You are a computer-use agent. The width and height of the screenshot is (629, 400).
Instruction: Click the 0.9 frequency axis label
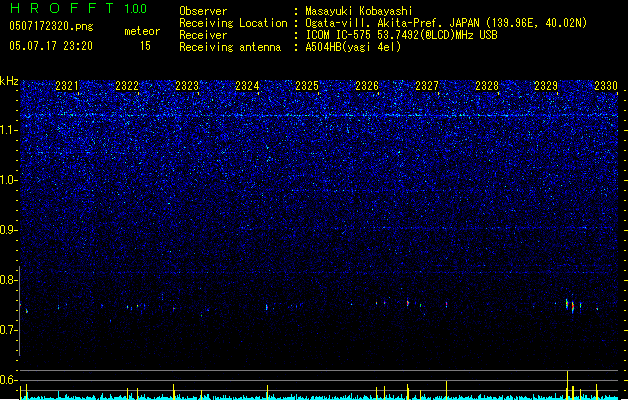(x=8, y=230)
